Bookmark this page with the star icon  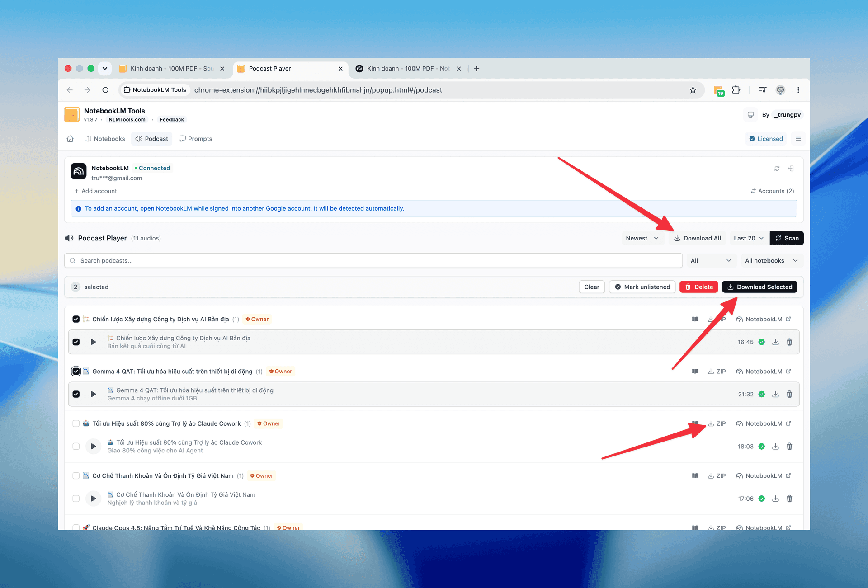pos(693,90)
